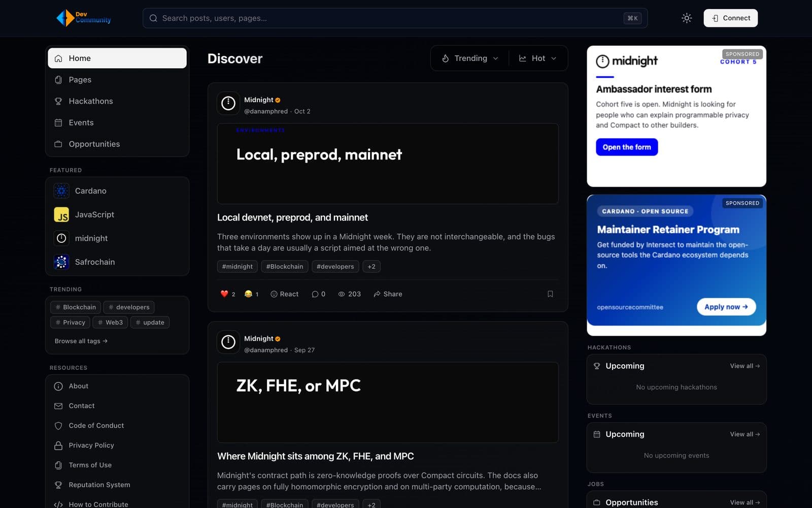Open Hackathons in the sidebar
Viewport: 812px width, 508px height.
pos(117,101)
